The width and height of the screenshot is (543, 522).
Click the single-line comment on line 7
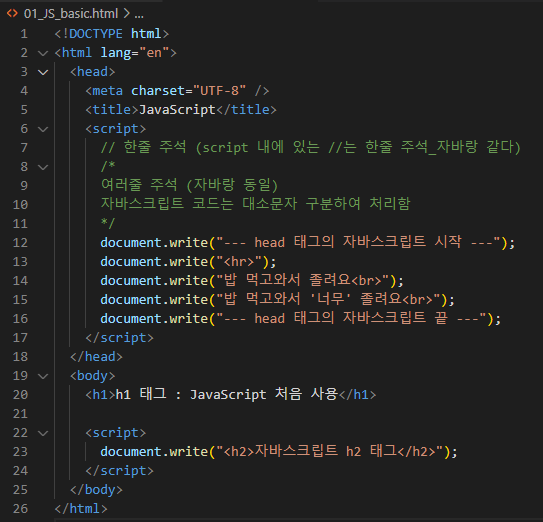click(311, 148)
